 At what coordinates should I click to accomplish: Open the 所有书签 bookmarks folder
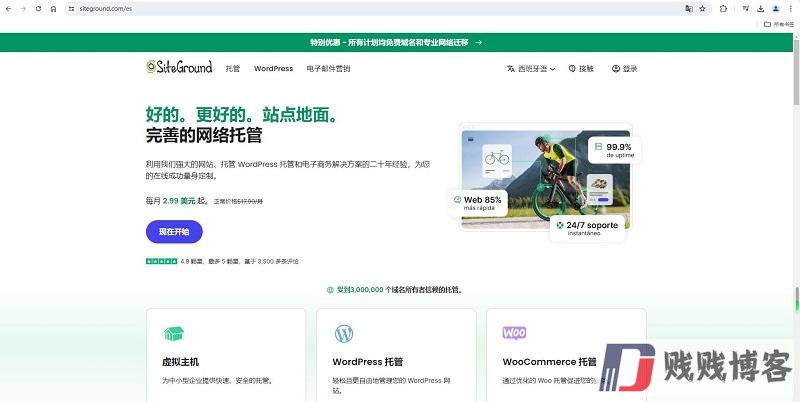click(x=779, y=24)
